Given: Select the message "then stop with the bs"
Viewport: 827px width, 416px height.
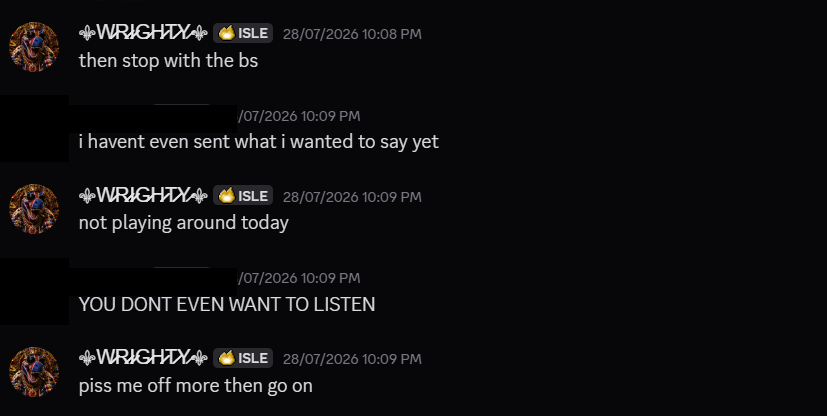Looking at the screenshot, I should coord(168,61).
